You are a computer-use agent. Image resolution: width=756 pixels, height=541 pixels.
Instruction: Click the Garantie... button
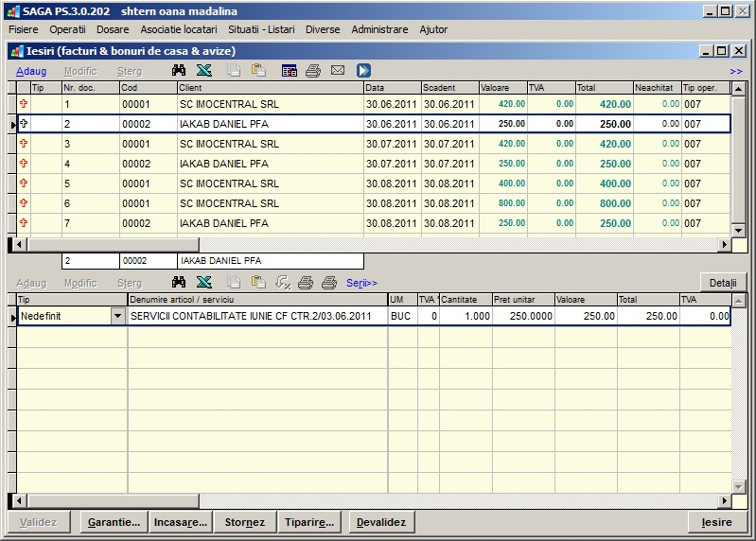click(x=114, y=522)
